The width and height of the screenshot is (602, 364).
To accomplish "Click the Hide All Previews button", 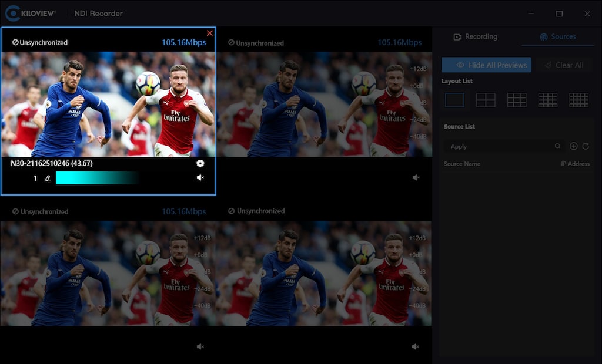I will [x=486, y=65].
